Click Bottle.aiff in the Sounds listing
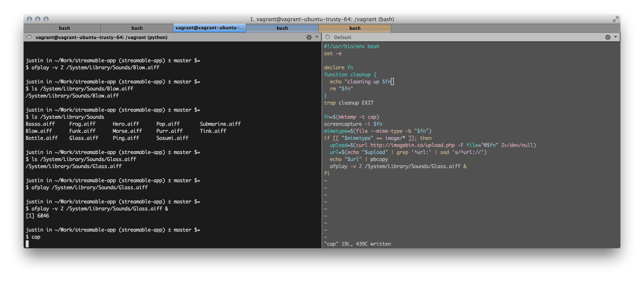 point(42,138)
